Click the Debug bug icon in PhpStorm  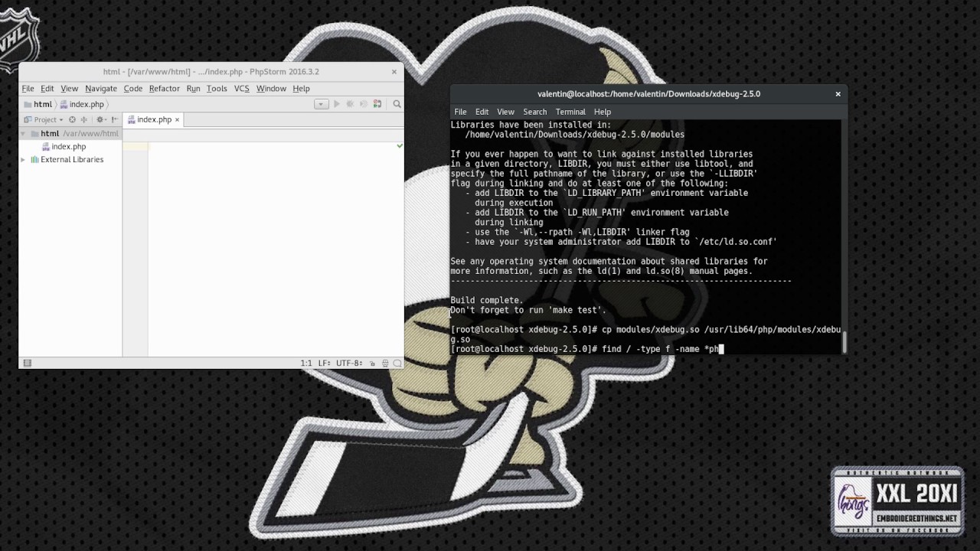[x=350, y=104]
